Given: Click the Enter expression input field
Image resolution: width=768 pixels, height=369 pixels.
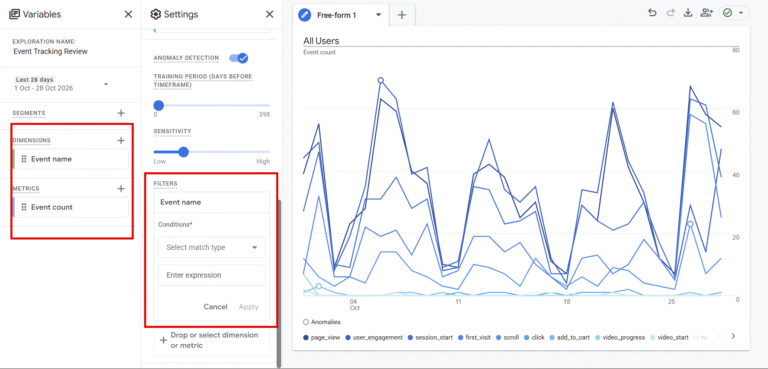Looking at the screenshot, I should tap(212, 275).
